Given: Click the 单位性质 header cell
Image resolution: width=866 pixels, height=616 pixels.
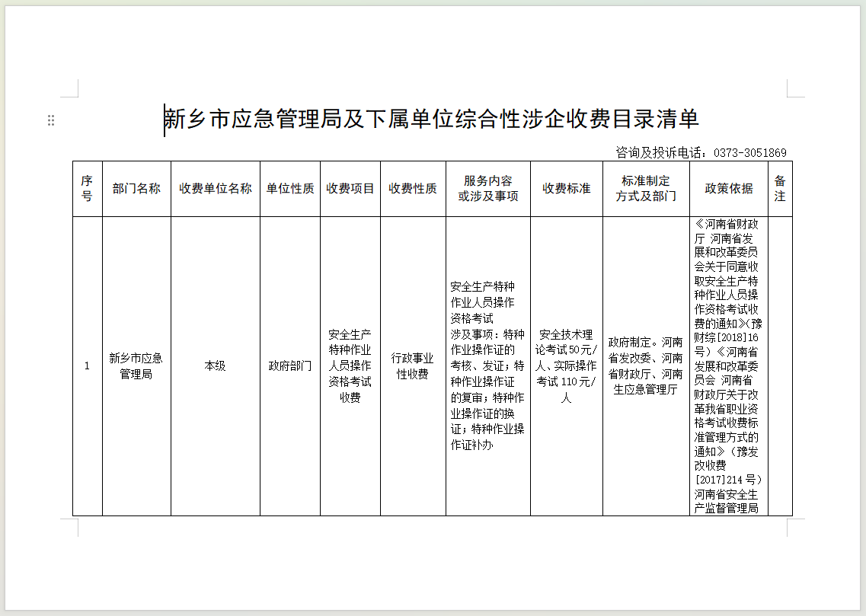Looking at the screenshot, I should click(289, 188).
